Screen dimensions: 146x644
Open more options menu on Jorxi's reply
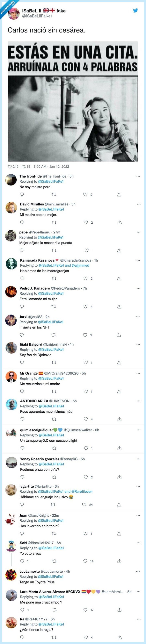tap(138, 317)
